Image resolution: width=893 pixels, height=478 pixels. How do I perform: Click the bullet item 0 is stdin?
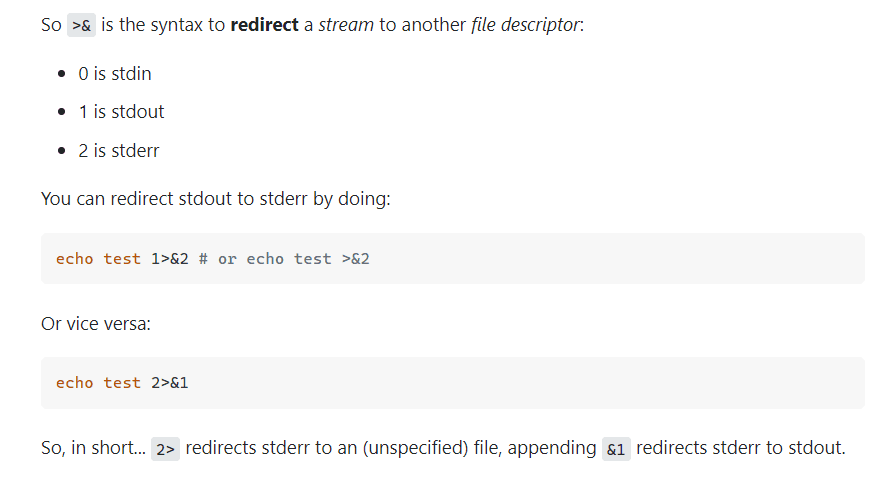pos(114,73)
